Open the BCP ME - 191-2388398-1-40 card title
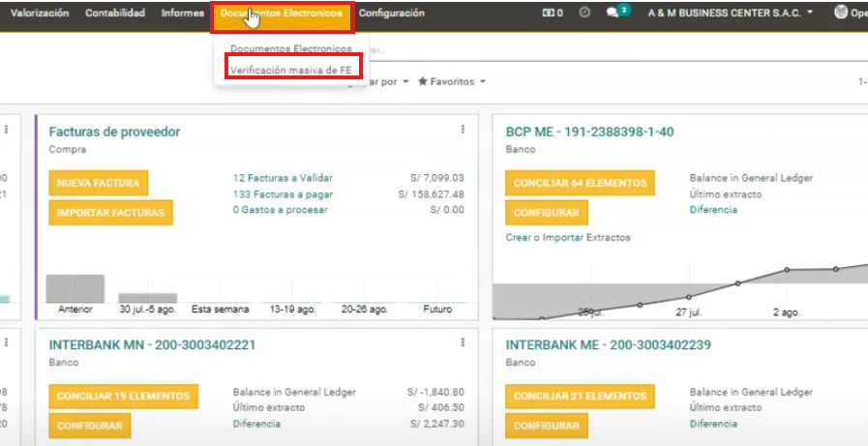Image resolution: width=868 pixels, height=446 pixels. (589, 132)
